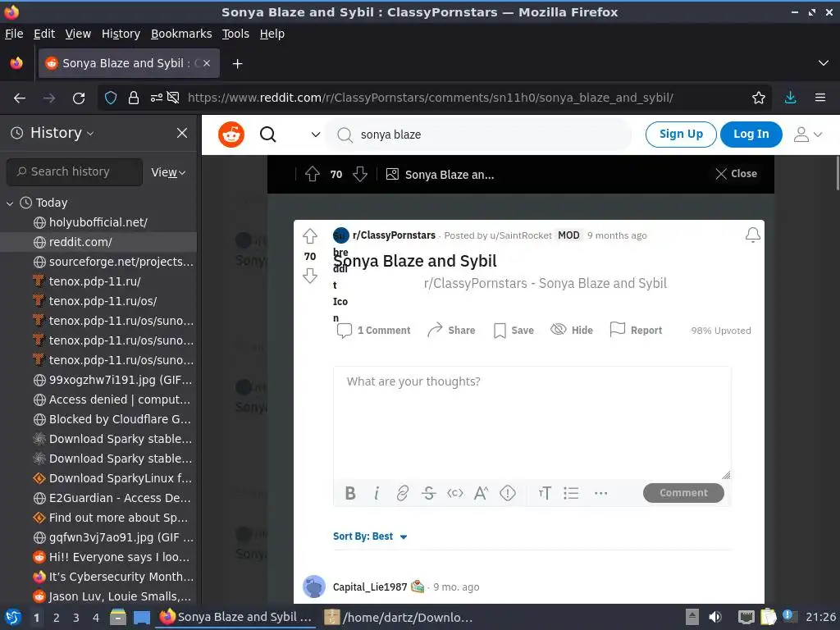Click the Search history input field

pos(75,171)
